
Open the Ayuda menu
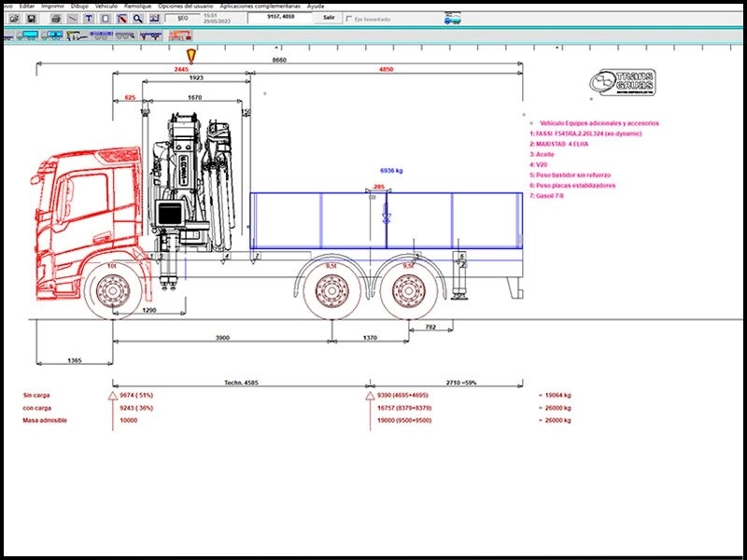pos(316,6)
